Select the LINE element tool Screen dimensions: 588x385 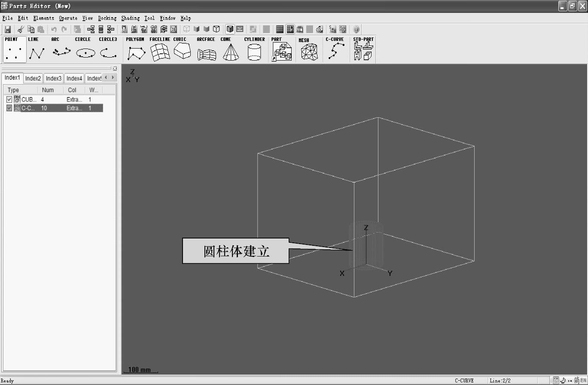click(x=37, y=49)
